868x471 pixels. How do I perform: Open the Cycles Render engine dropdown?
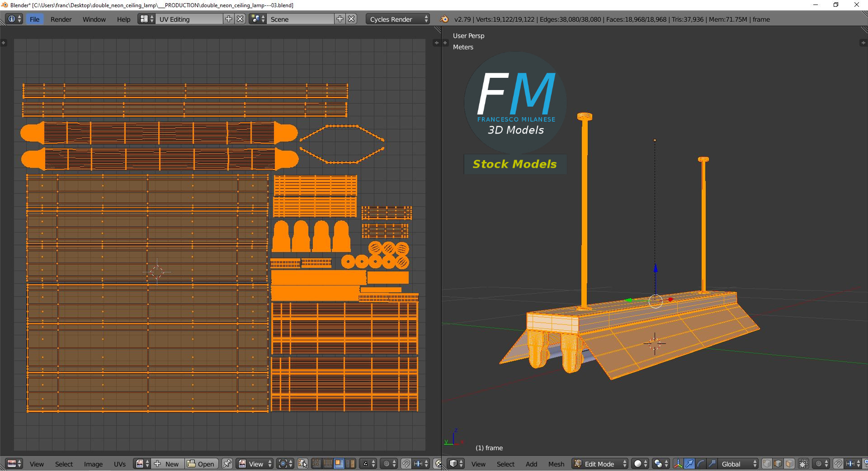pyautogui.click(x=398, y=19)
